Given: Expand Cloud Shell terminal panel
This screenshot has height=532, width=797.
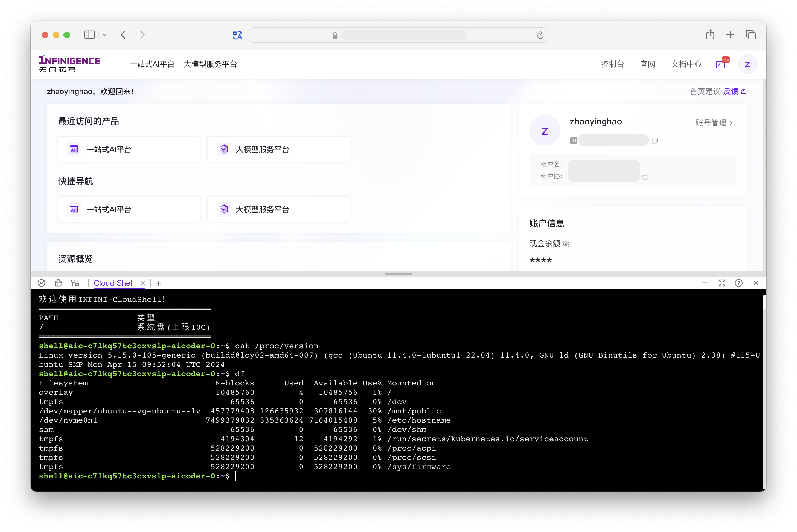Looking at the screenshot, I should tap(722, 283).
